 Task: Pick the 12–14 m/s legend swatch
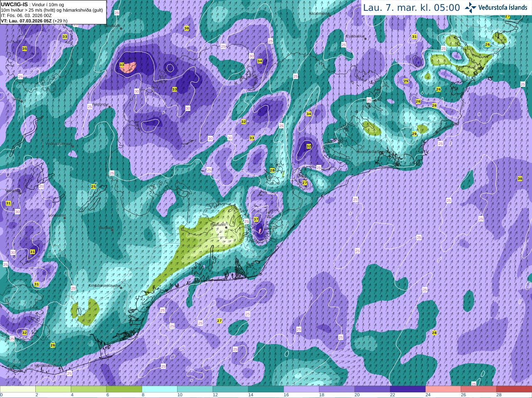[x=231, y=389]
